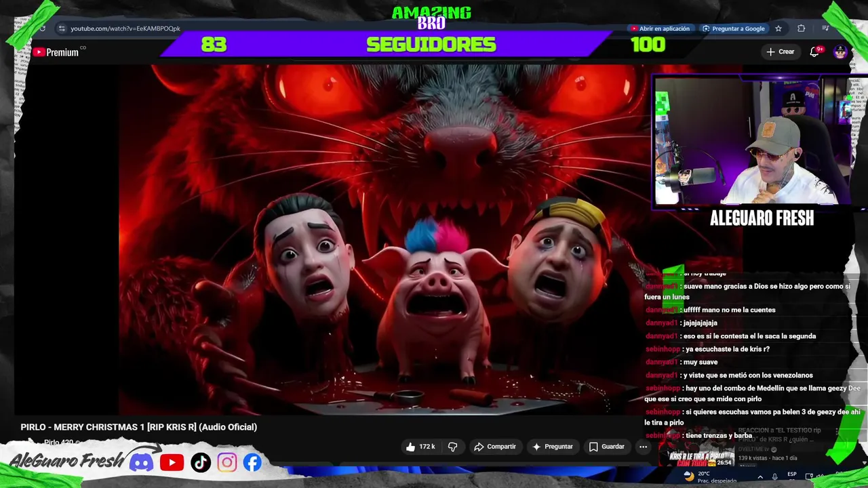Click chat message 'ya escuchaste la de kris r?'
This screenshot has width=868, height=488.
tap(726, 349)
